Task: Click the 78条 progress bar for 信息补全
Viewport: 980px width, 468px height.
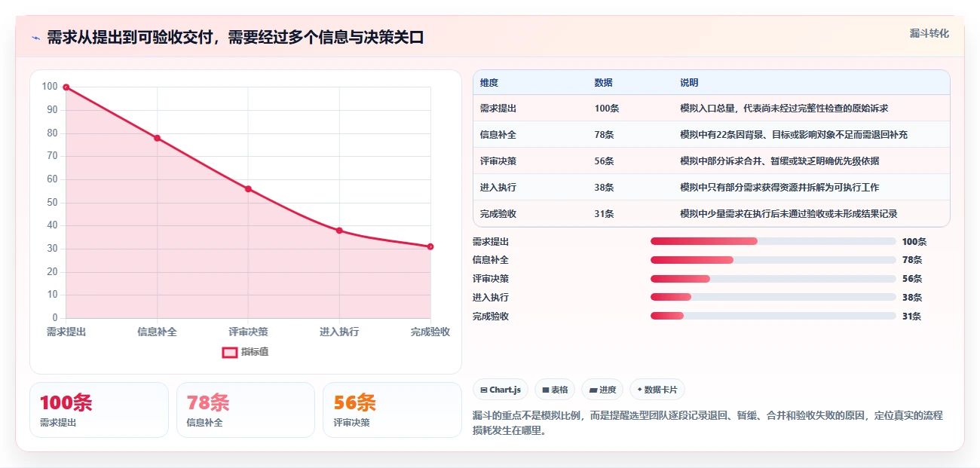Action: [773, 260]
